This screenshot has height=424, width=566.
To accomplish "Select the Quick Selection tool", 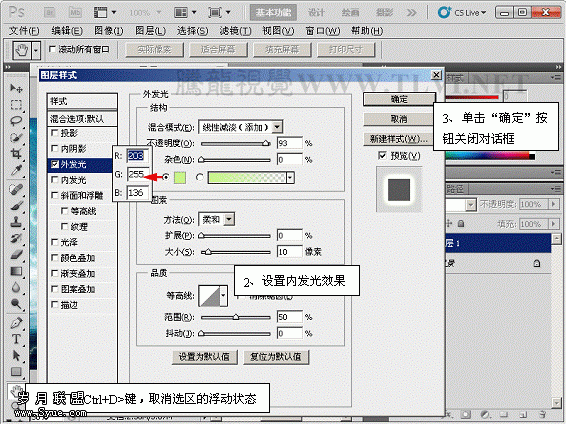I will point(16,137).
